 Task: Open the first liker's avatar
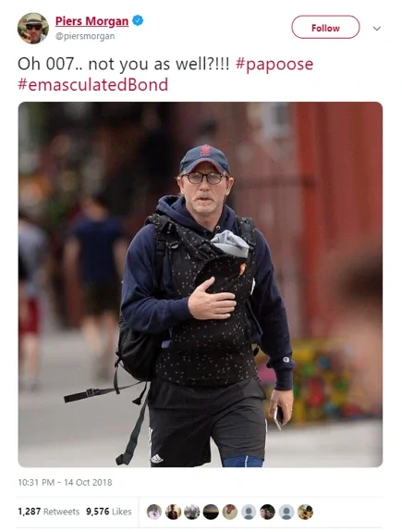pyautogui.click(x=154, y=512)
